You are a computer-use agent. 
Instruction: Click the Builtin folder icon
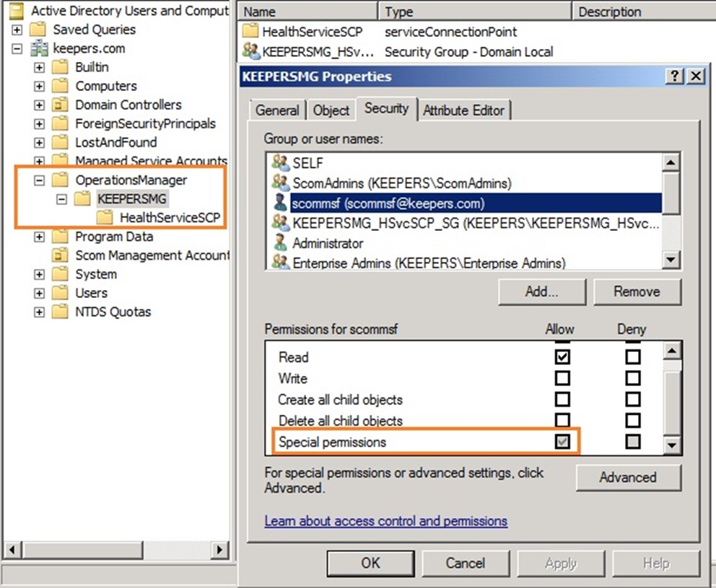61,67
